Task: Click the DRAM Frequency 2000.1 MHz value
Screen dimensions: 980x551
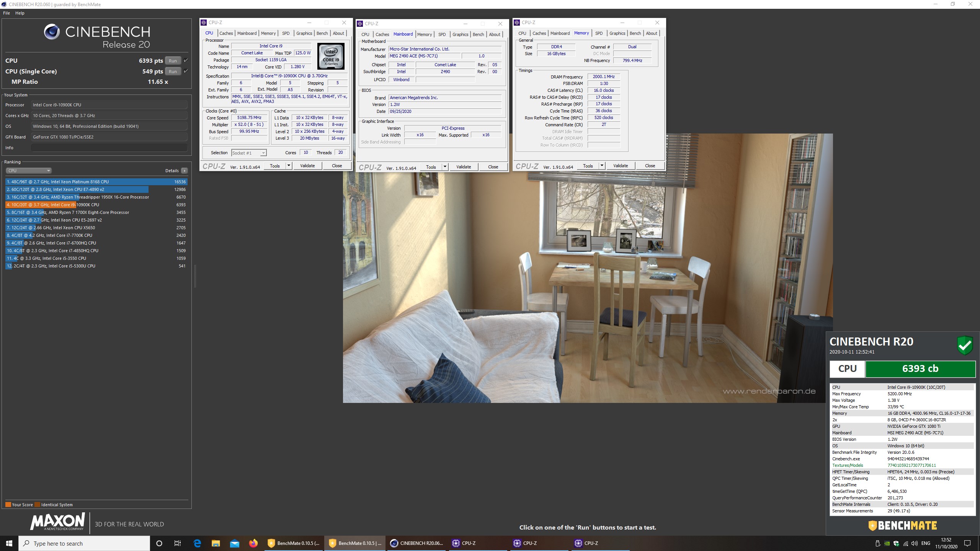Action: pos(604,77)
